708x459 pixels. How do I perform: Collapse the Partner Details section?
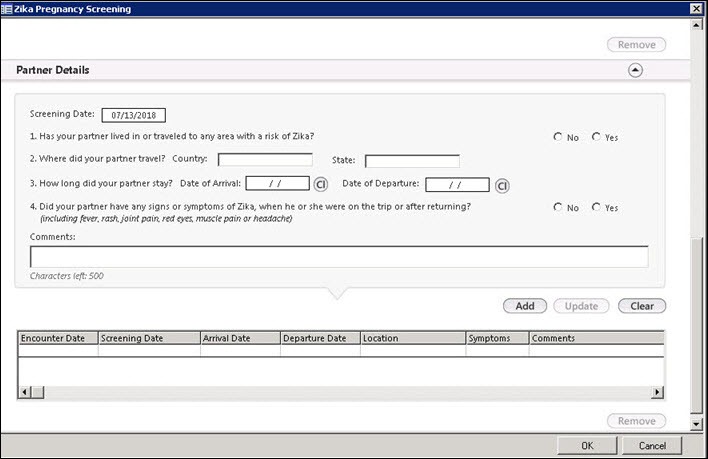[x=635, y=70]
